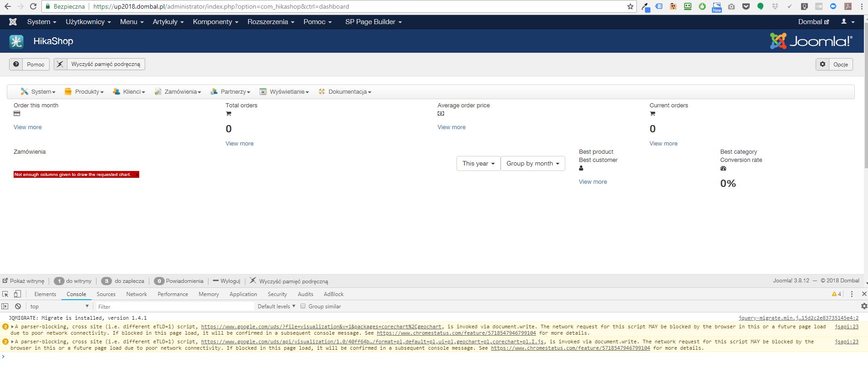Open the Artykuły menu
Screen dimensions: 868x387
pos(168,22)
